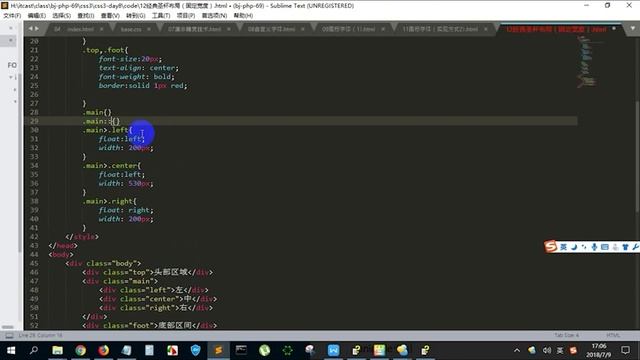The image size is (640, 360).
Task: Click the tray 英 input indicator
Action: coord(560,350)
